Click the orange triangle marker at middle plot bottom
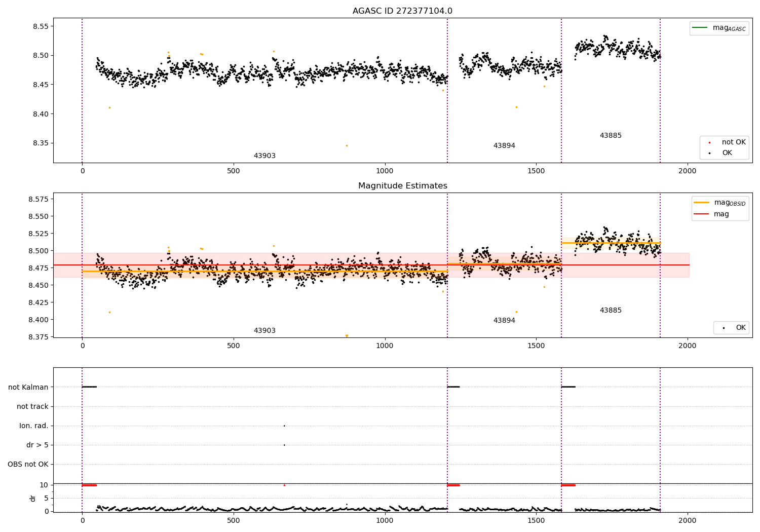The width and height of the screenshot is (760, 532). point(347,336)
